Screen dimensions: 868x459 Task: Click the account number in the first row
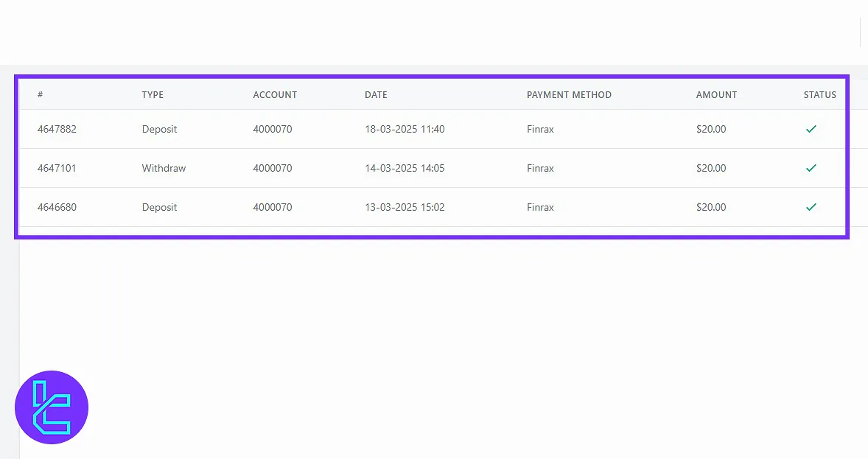pos(273,129)
